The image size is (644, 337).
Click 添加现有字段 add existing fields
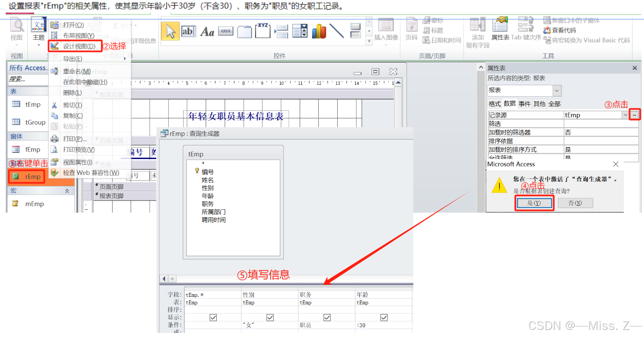(478, 33)
